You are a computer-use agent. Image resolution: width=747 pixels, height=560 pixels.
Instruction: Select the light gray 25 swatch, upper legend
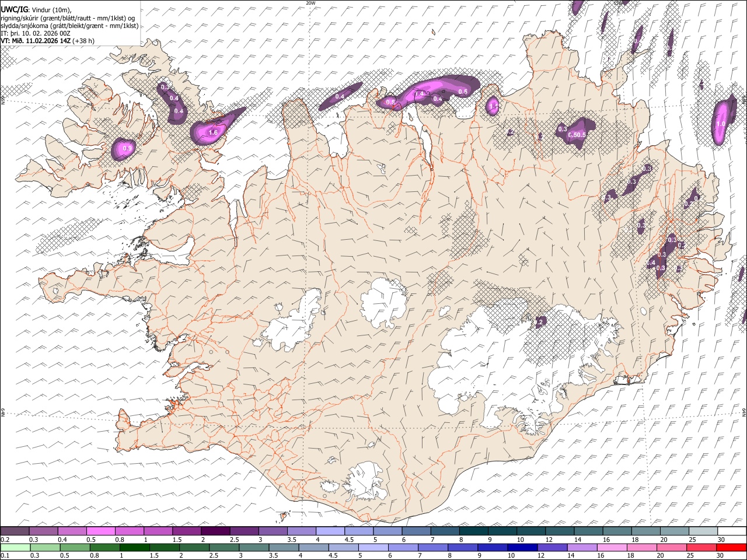tap(702, 531)
